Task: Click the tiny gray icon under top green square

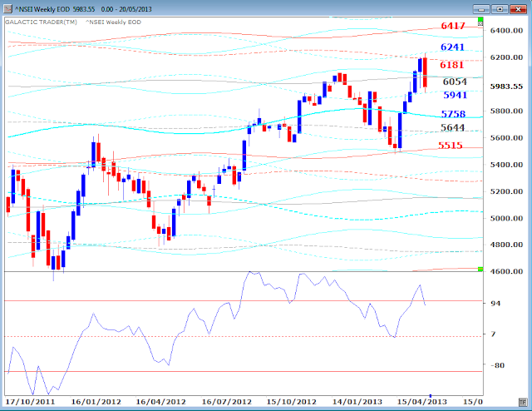Action: pos(480,24)
